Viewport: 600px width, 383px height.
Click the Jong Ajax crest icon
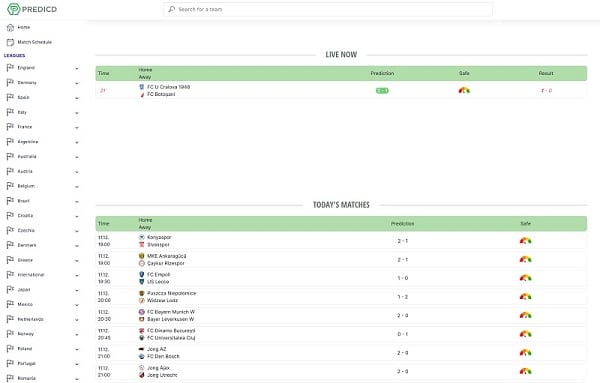[142, 368]
